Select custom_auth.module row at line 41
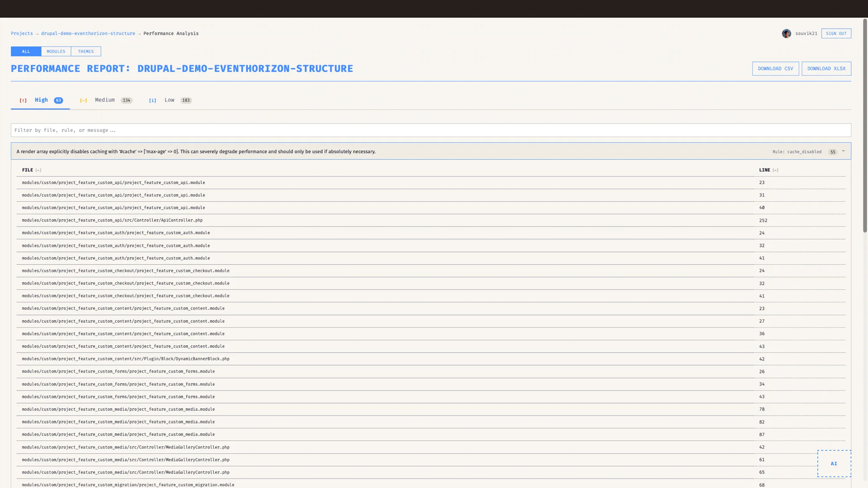 (431, 258)
